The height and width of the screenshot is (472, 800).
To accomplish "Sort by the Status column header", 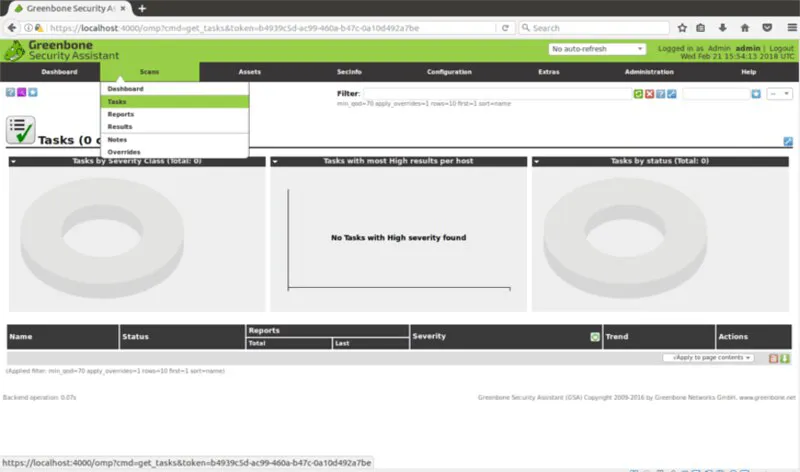I will point(135,337).
